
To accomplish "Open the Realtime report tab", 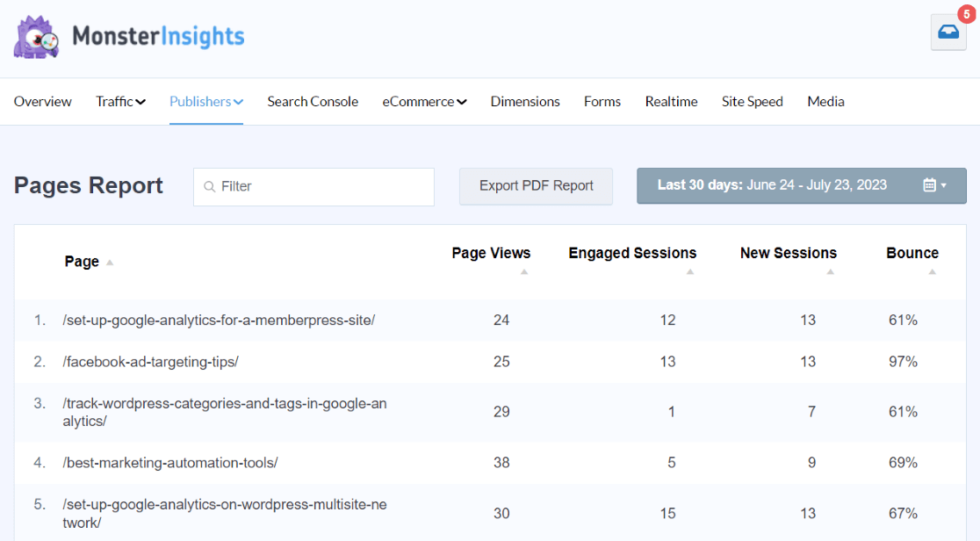I will (x=671, y=101).
